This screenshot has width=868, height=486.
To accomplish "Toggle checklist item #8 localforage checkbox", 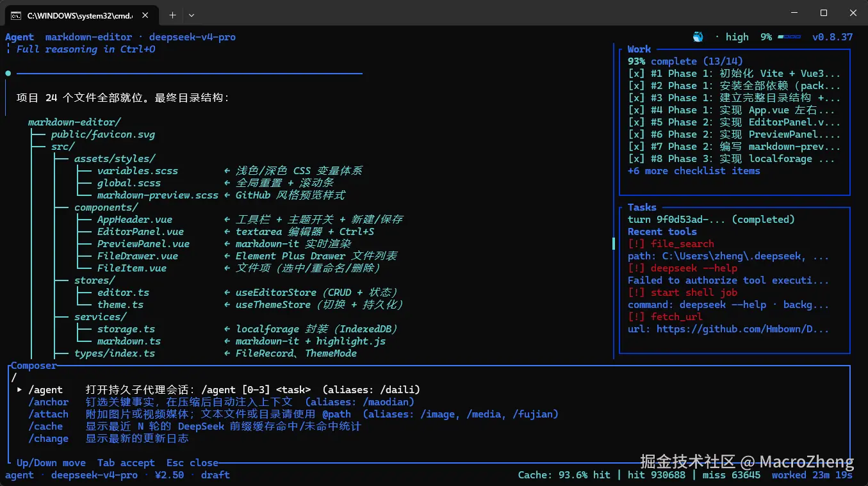I will 636,159.
